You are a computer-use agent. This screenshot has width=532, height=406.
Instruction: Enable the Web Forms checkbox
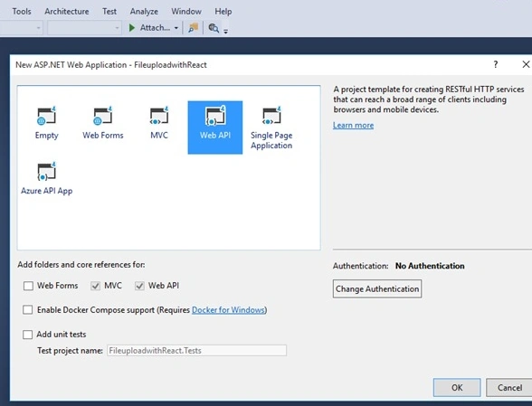pyautogui.click(x=28, y=286)
